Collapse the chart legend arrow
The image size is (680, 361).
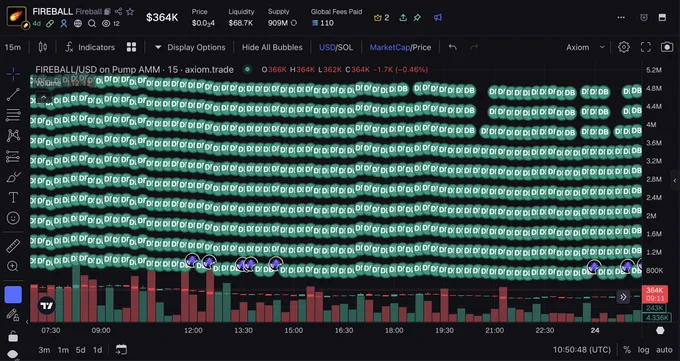tap(44, 98)
